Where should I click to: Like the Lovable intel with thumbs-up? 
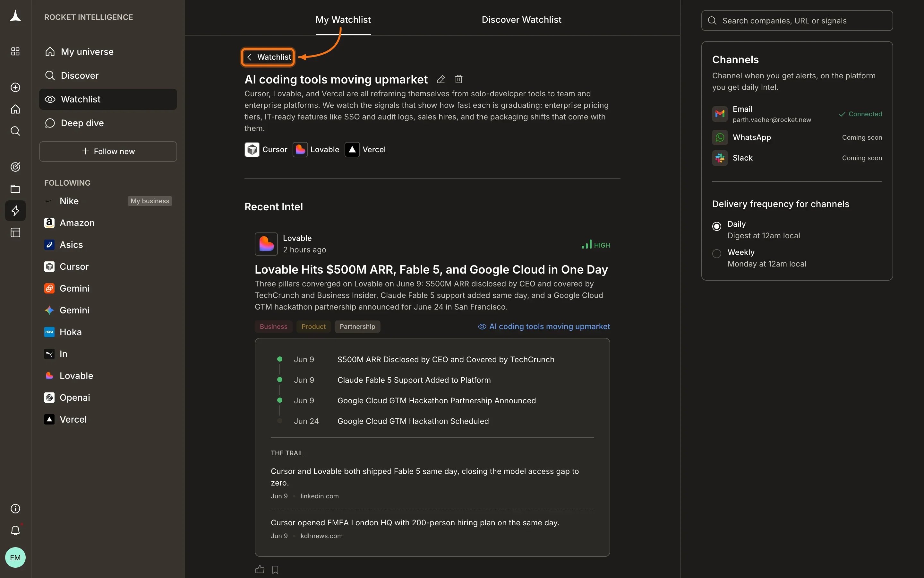pyautogui.click(x=260, y=569)
